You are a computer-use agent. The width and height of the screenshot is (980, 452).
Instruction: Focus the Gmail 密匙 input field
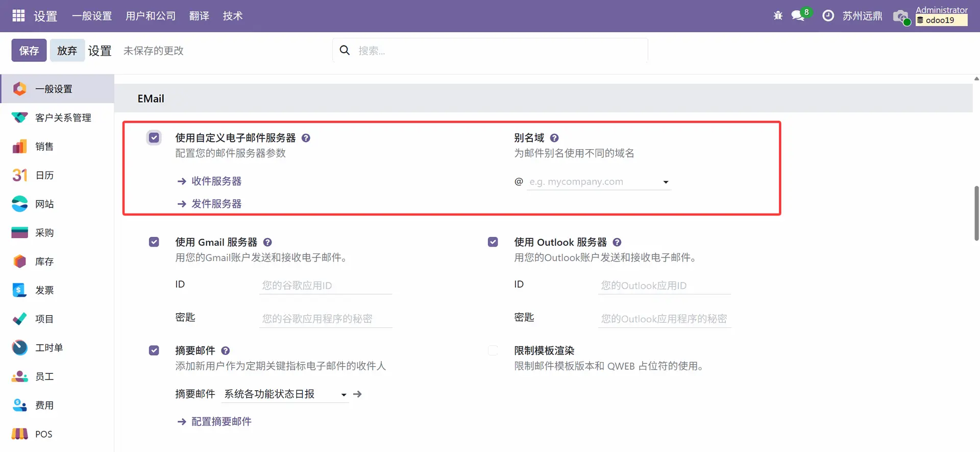click(325, 319)
